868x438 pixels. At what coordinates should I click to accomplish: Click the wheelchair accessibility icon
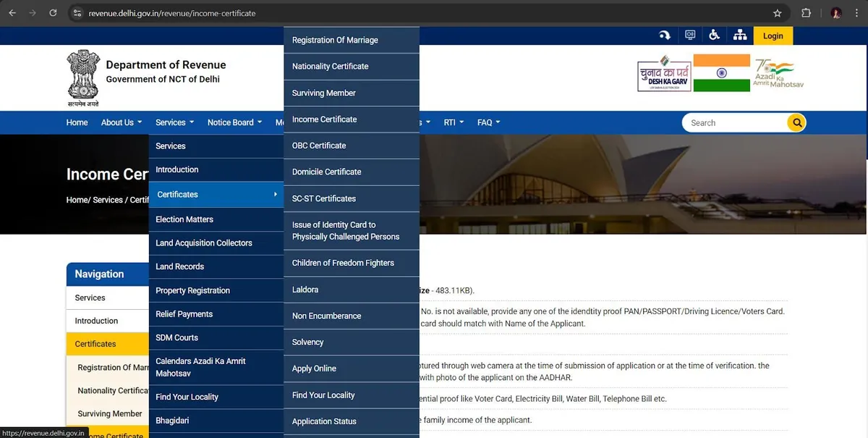(x=714, y=35)
